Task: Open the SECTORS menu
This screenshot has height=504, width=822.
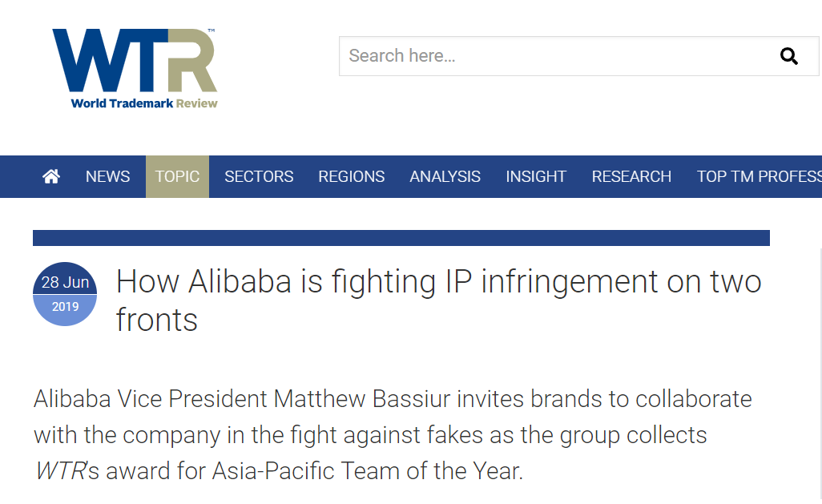Action: click(x=259, y=176)
